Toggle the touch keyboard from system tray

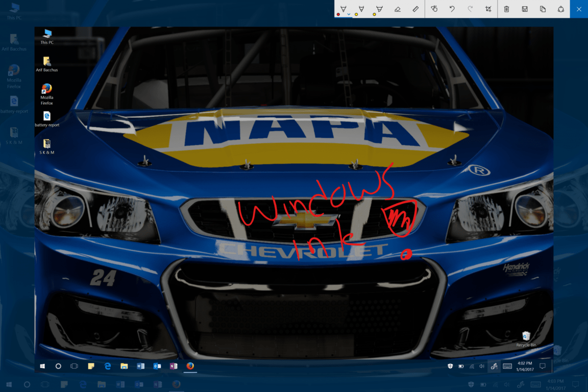[x=507, y=366]
